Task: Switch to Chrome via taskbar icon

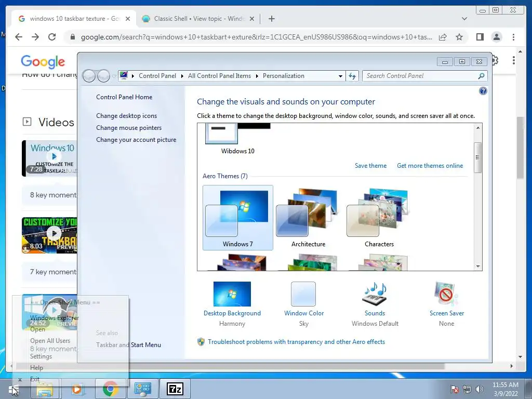Action: 111,389
